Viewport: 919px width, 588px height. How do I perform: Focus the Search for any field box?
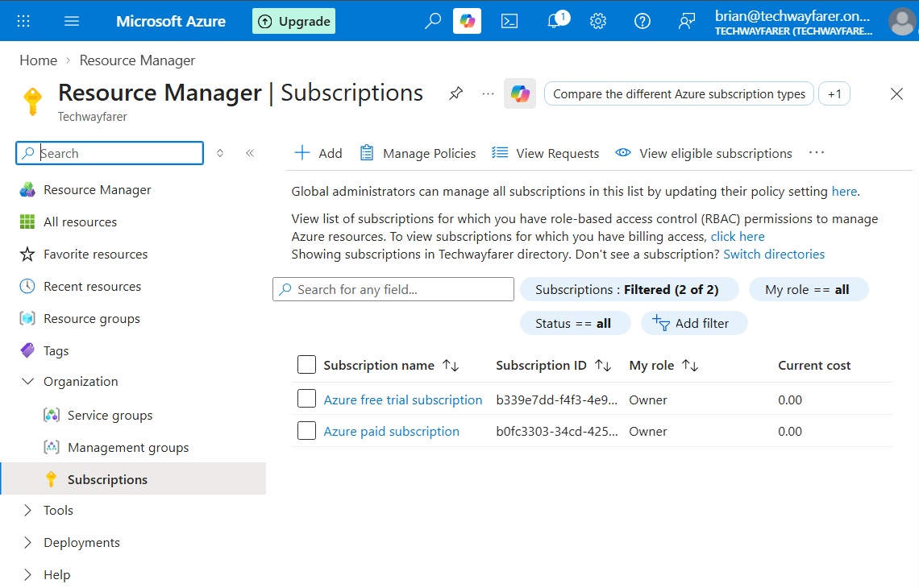click(393, 289)
